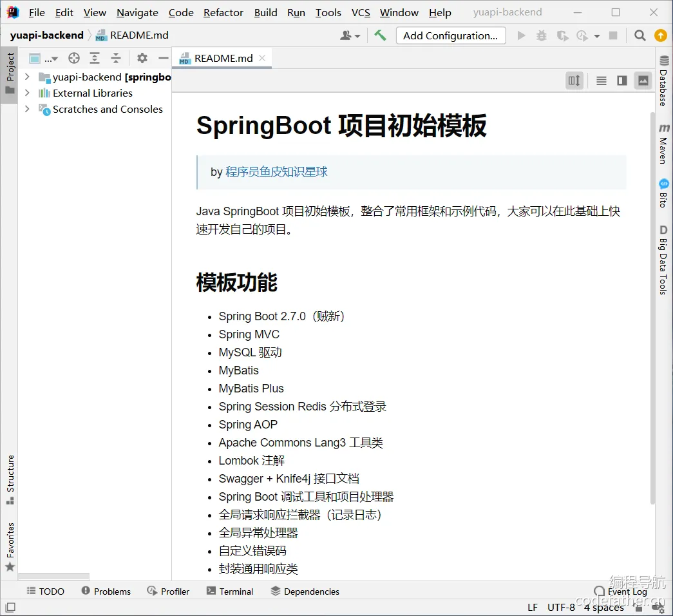Open the Build menu
This screenshot has width=673, height=616.
[x=266, y=12]
